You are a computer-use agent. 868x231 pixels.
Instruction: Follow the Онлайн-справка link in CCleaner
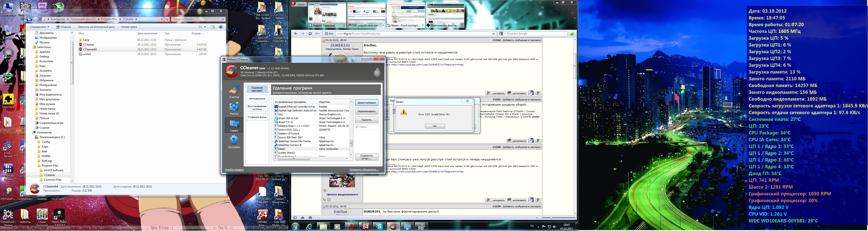pyautogui.click(x=234, y=170)
